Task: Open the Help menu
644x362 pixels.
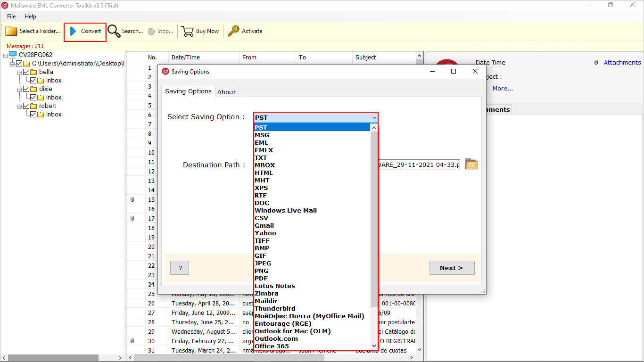Action: pyautogui.click(x=30, y=16)
